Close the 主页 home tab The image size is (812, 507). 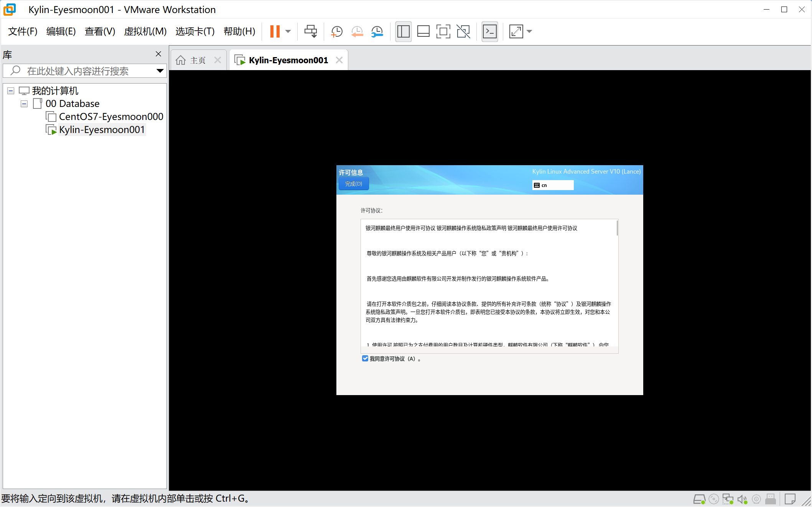[217, 60]
